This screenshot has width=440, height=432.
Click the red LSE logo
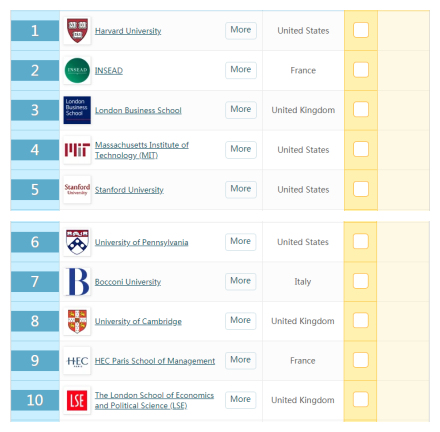click(77, 400)
